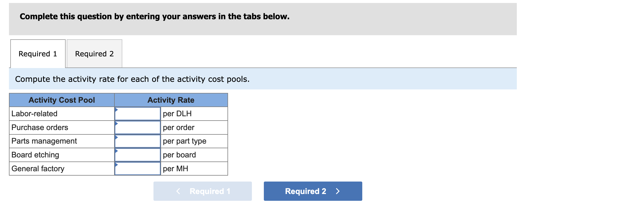This screenshot has width=644, height=223.
Task: Select the Required 1 tab
Action: tap(38, 54)
